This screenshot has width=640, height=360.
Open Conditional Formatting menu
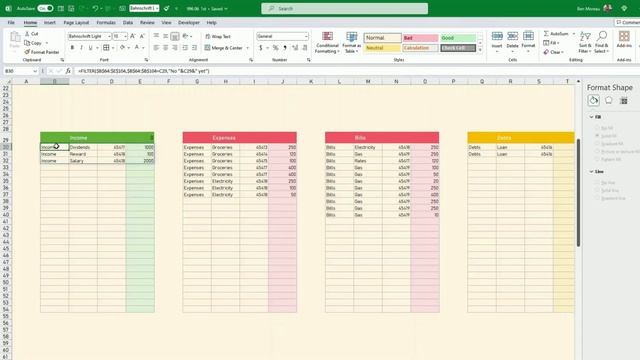pyautogui.click(x=327, y=42)
